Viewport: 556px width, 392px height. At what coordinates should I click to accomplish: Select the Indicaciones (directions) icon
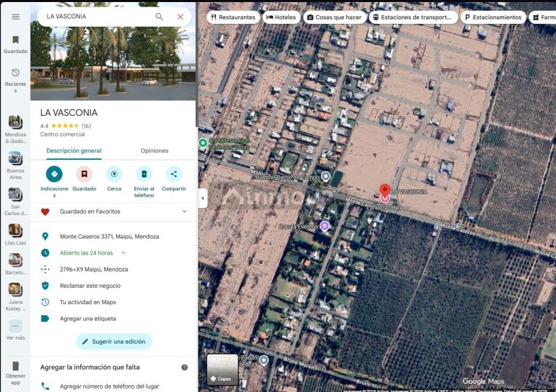(54, 174)
